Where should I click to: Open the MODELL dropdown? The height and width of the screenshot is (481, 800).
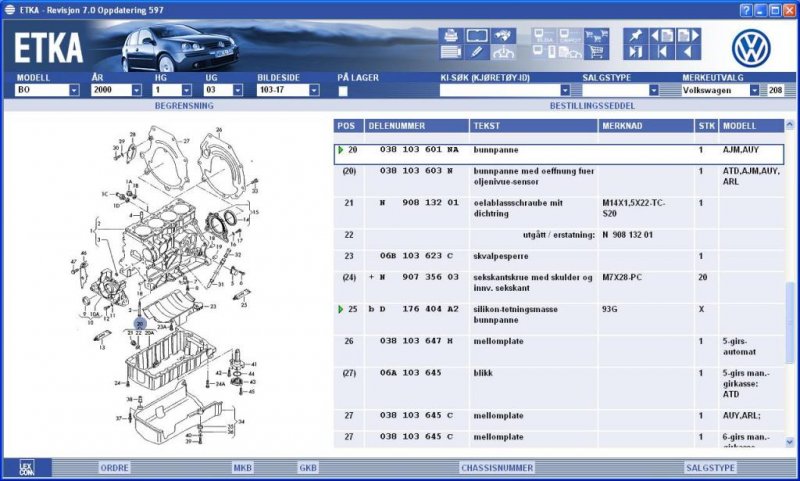point(74,90)
